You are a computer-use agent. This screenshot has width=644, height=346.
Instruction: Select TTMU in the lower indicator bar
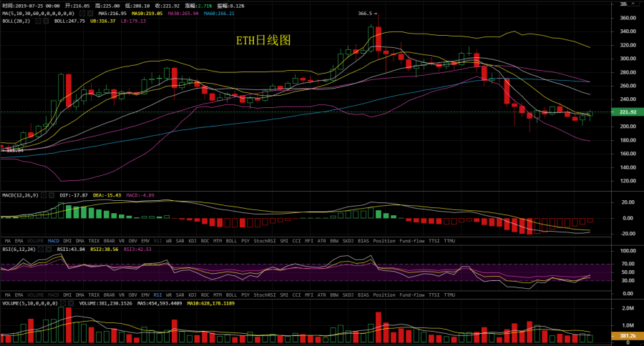449,295
